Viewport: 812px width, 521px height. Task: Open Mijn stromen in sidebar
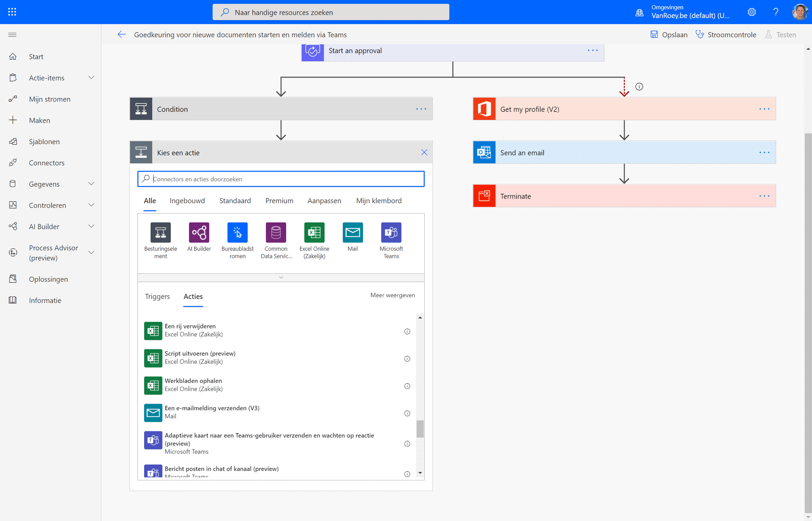click(x=50, y=99)
